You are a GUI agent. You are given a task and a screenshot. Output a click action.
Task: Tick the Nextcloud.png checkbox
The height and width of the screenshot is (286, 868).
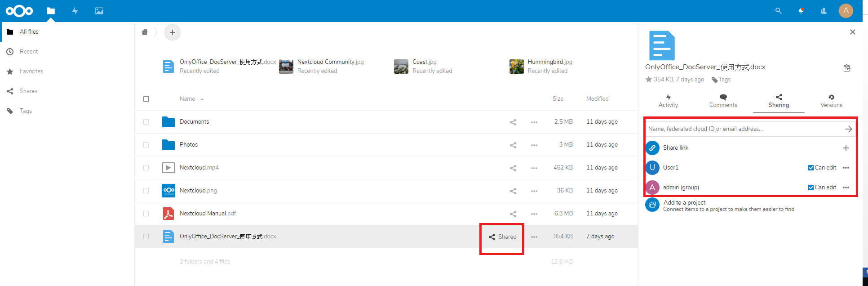point(146,191)
